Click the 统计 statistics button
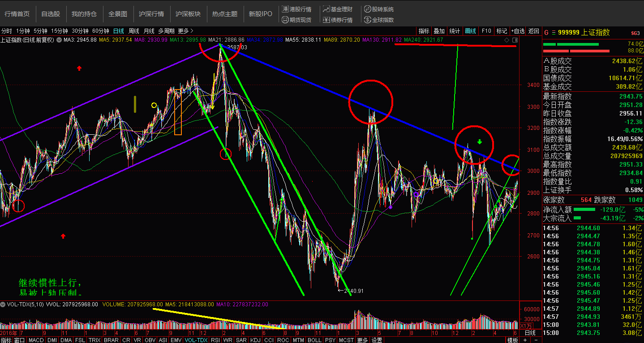 [455, 31]
